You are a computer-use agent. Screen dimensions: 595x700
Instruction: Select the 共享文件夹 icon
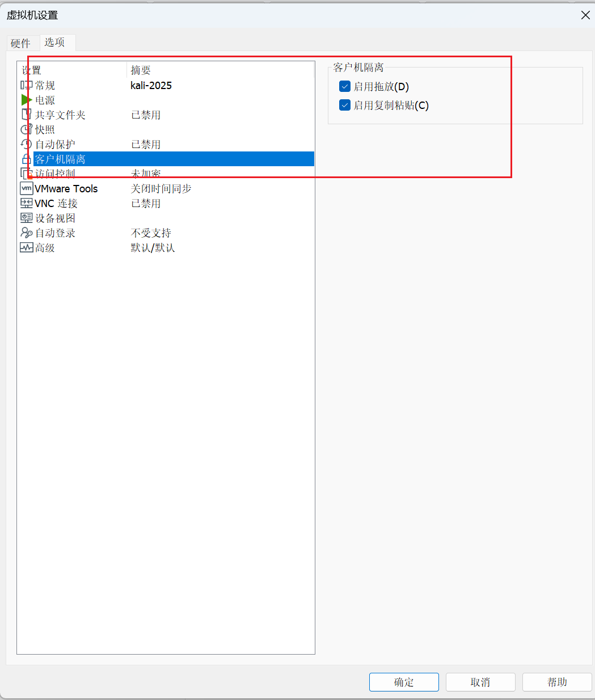[27, 115]
